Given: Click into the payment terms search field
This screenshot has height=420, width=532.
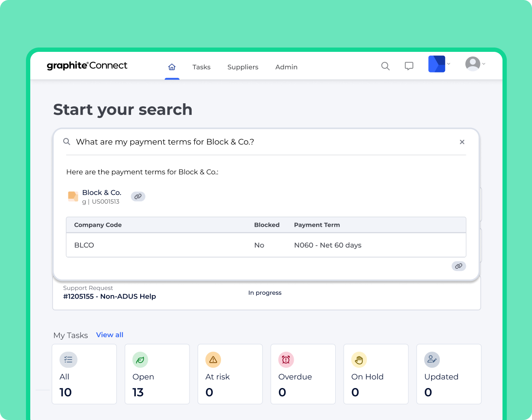Looking at the screenshot, I should tap(260, 142).
